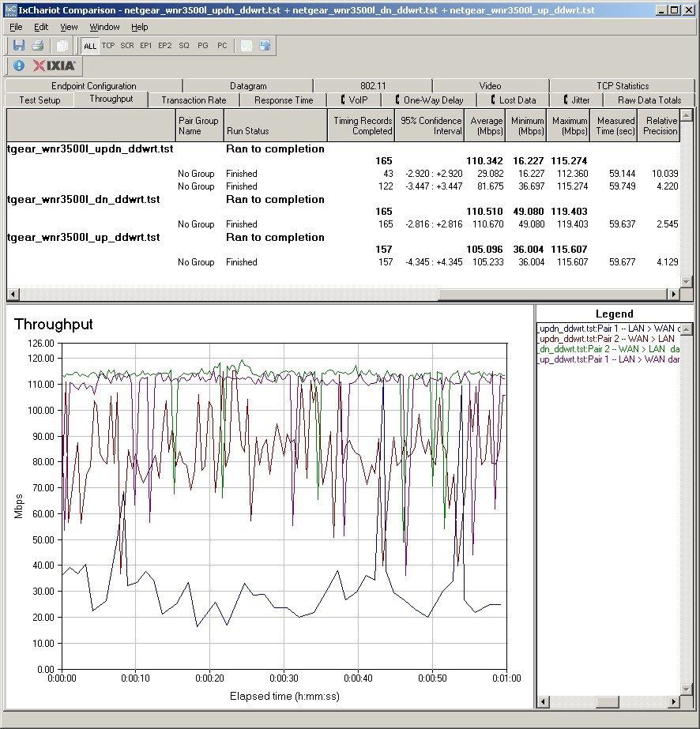Switch to the Datagram tab
The width and height of the screenshot is (700, 729).
248,86
